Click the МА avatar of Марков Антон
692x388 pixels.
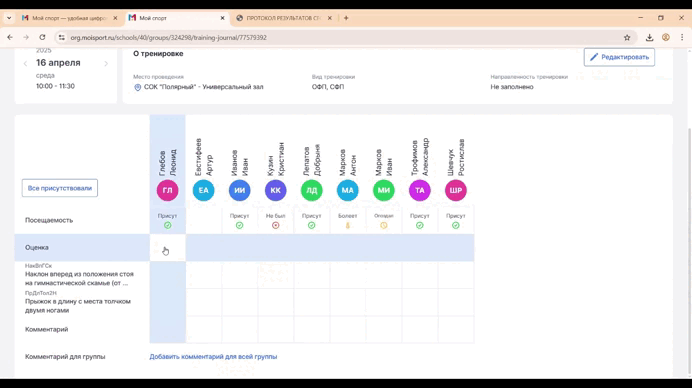(x=347, y=190)
